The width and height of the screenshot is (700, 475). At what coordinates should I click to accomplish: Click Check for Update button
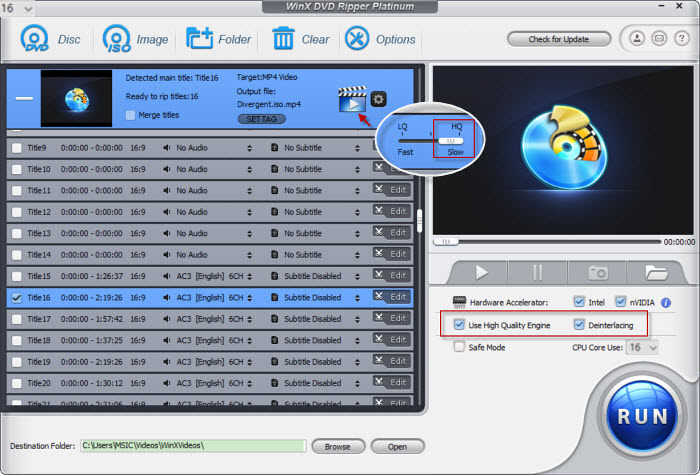[x=558, y=39]
